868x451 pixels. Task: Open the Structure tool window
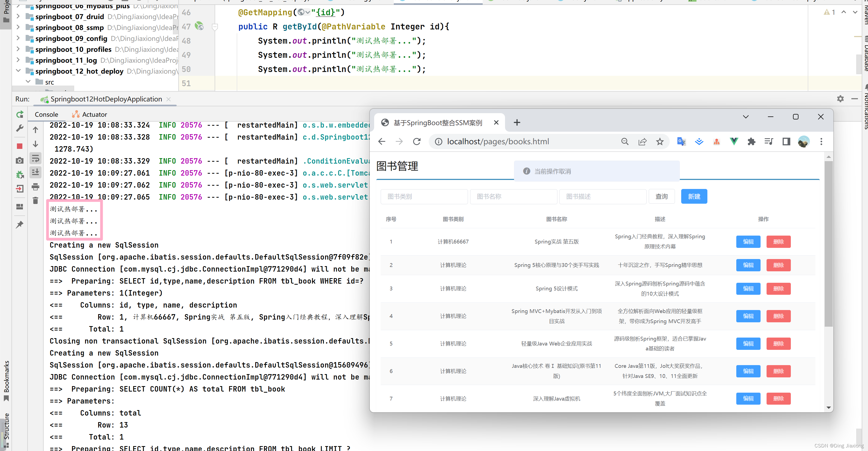tap(6, 431)
